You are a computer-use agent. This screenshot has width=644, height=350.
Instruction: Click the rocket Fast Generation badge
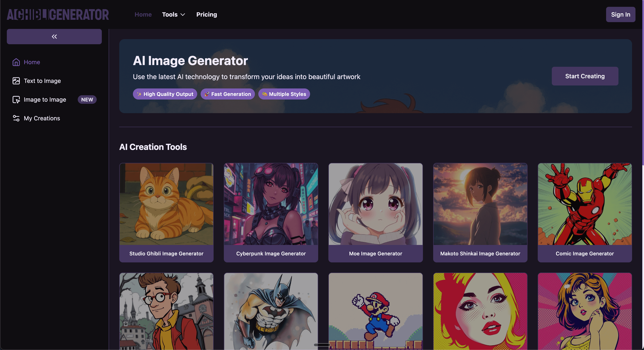pyautogui.click(x=227, y=94)
